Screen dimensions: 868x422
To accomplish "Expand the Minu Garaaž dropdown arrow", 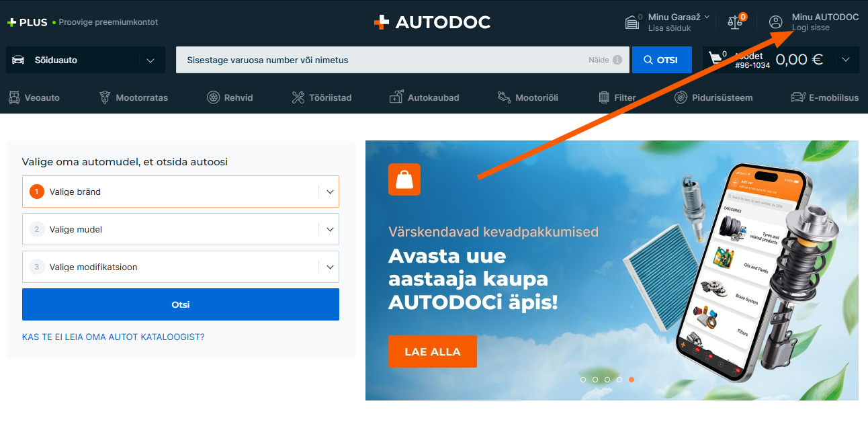I will tap(707, 17).
